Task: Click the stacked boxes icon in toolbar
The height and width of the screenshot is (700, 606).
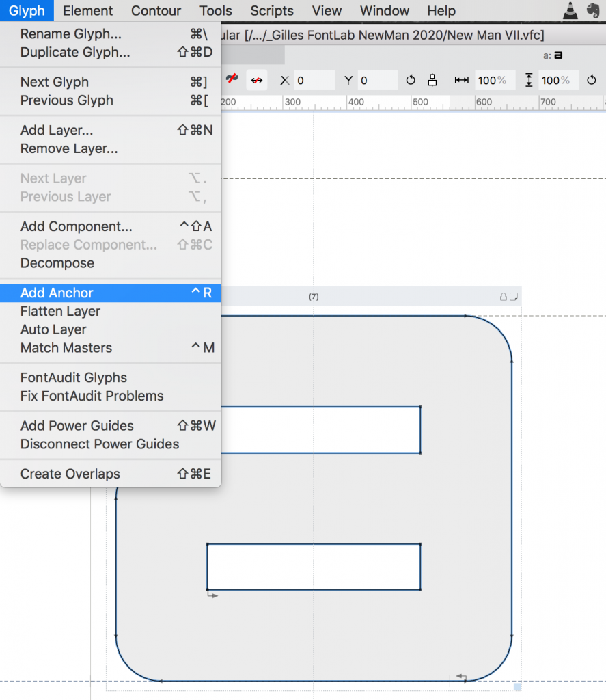Action: point(432,80)
